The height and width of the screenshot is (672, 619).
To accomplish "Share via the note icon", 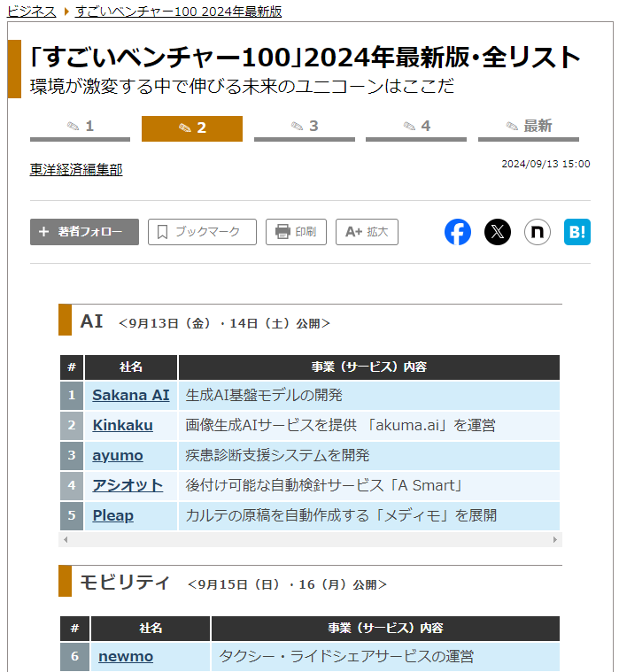I will pyautogui.click(x=538, y=232).
